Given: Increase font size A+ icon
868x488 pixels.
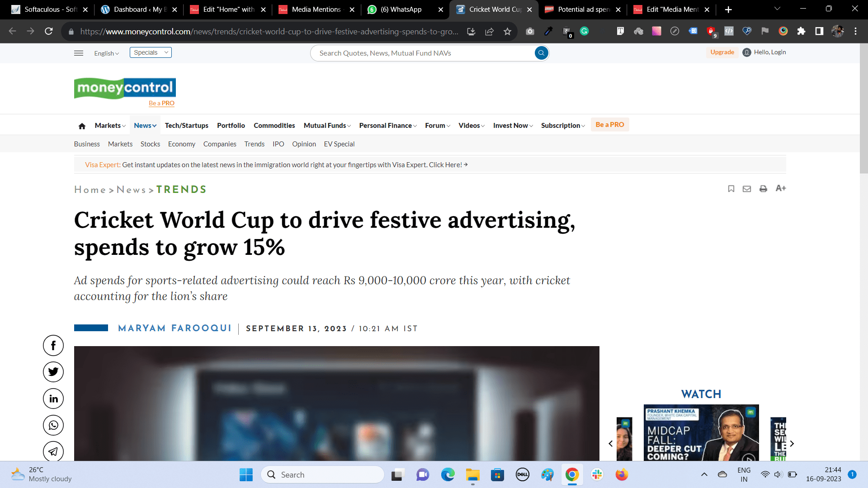Looking at the screenshot, I should pos(781,188).
